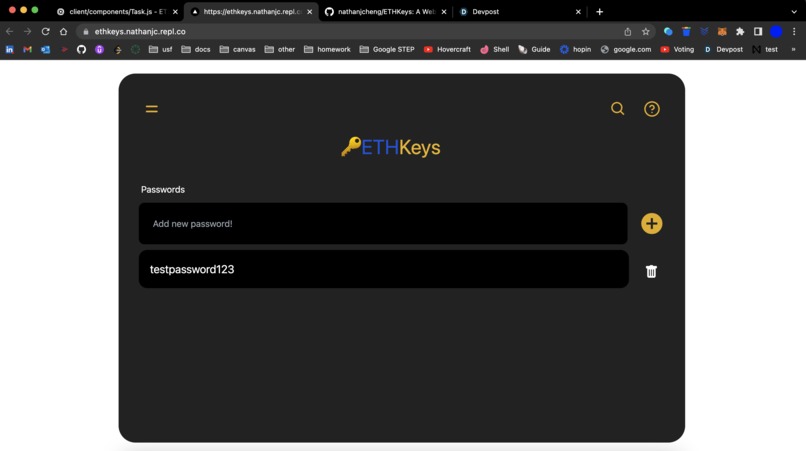Expand the homework bookmarks folder

click(x=327, y=49)
